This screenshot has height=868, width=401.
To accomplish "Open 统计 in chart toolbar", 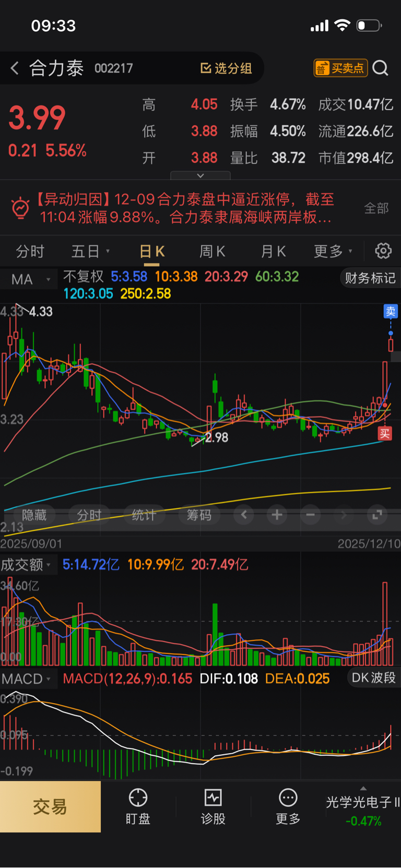I will (144, 515).
